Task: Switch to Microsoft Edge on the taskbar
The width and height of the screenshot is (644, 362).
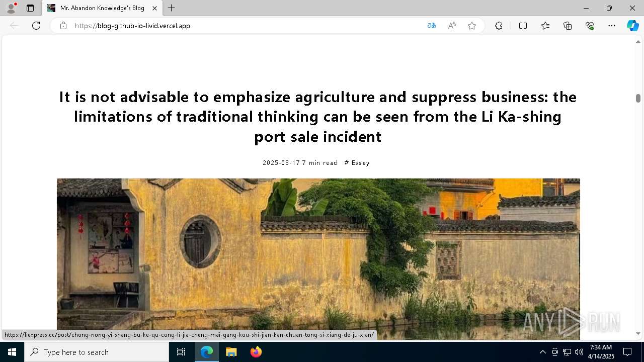Action: click(x=207, y=352)
